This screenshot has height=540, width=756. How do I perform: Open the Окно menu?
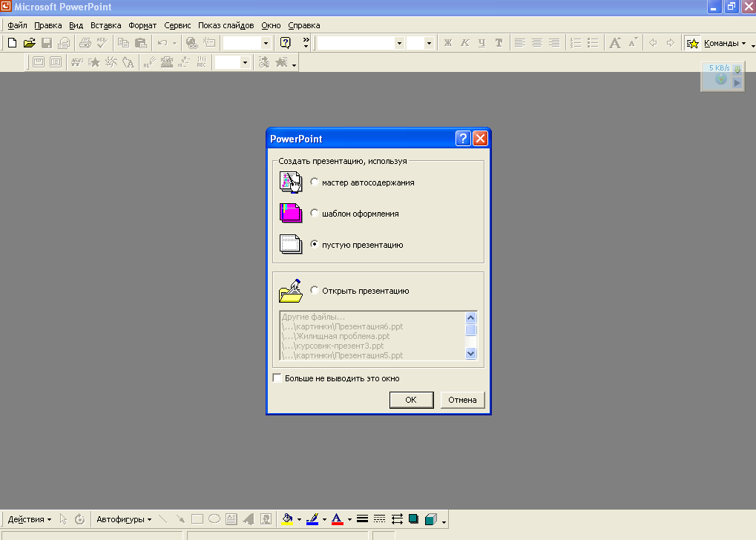point(271,25)
